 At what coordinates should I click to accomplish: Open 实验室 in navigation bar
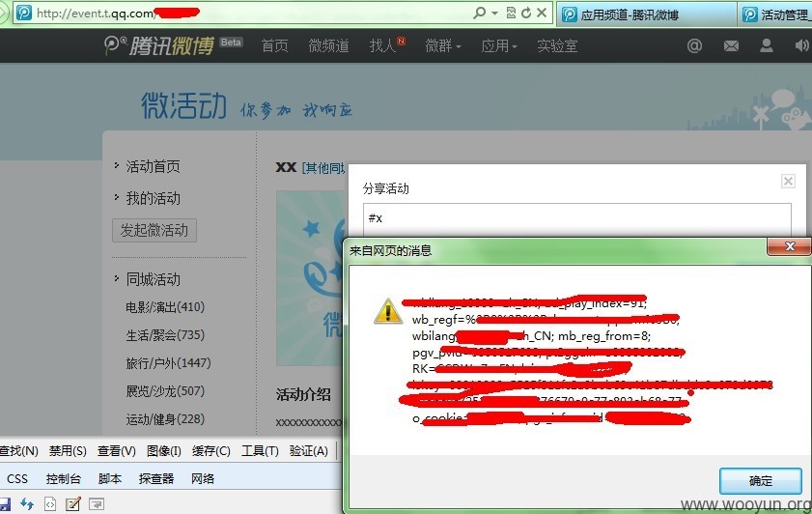click(x=557, y=46)
